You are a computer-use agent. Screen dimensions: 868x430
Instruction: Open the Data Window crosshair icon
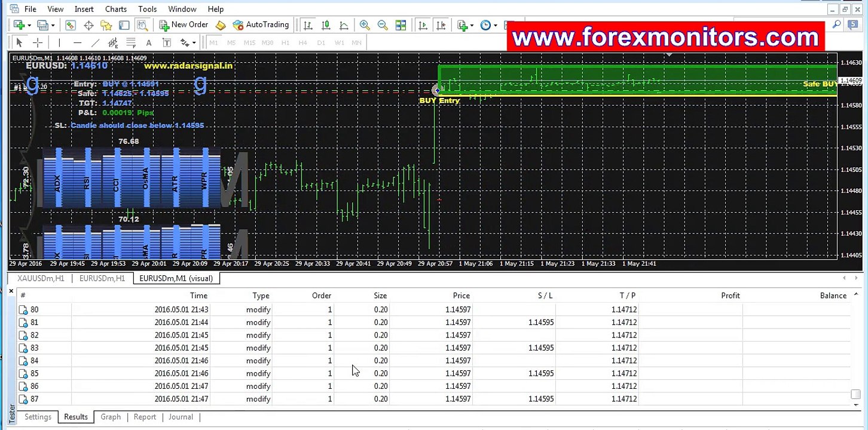click(88, 25)
